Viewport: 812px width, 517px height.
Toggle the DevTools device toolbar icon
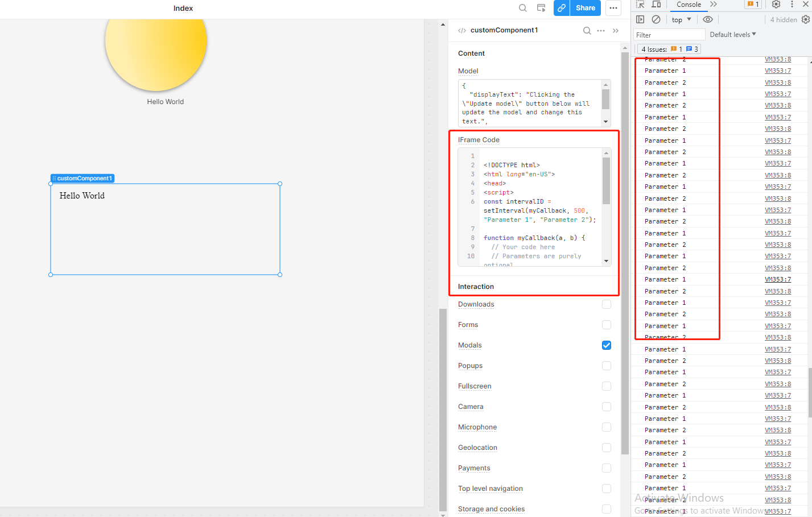pos(656,5)
